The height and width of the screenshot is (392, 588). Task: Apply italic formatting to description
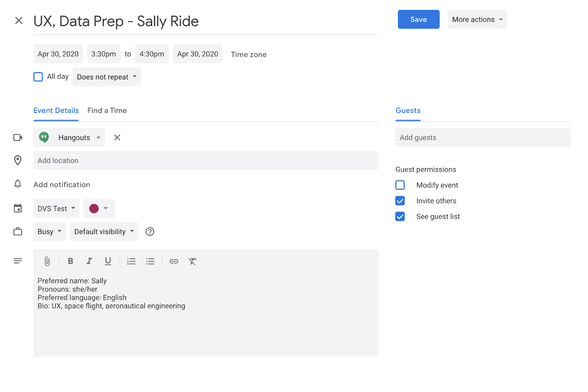click(89, 261)
